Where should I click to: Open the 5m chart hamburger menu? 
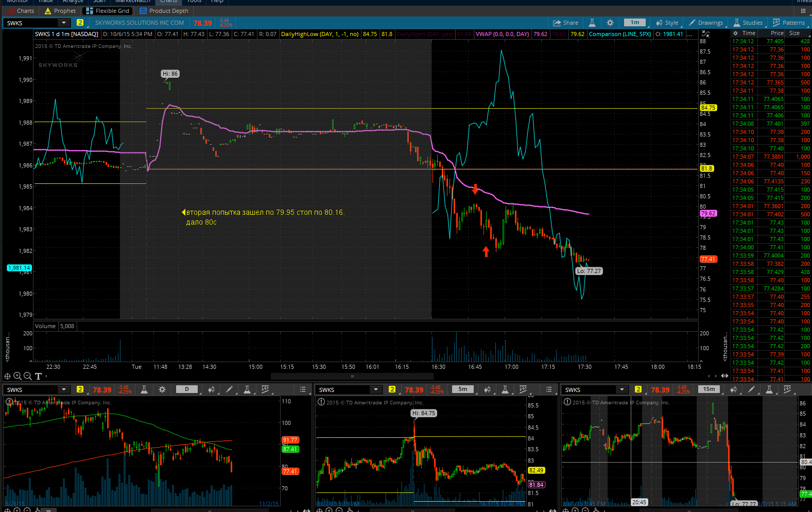pos(549,389)
